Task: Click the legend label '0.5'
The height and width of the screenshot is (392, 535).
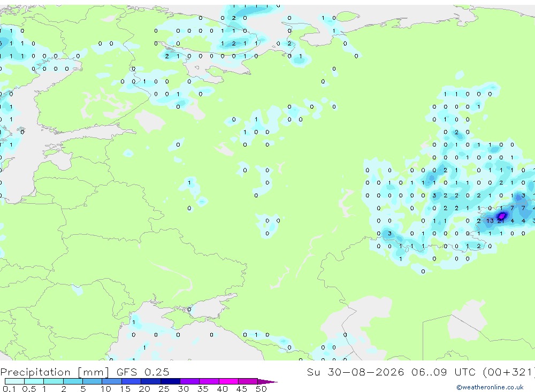Action: tap(29, 389)
